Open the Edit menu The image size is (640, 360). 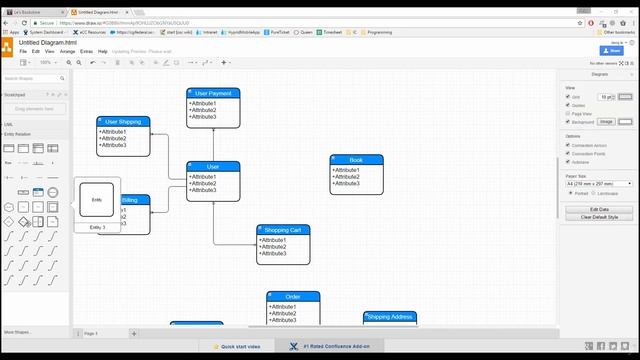point(36,51)
